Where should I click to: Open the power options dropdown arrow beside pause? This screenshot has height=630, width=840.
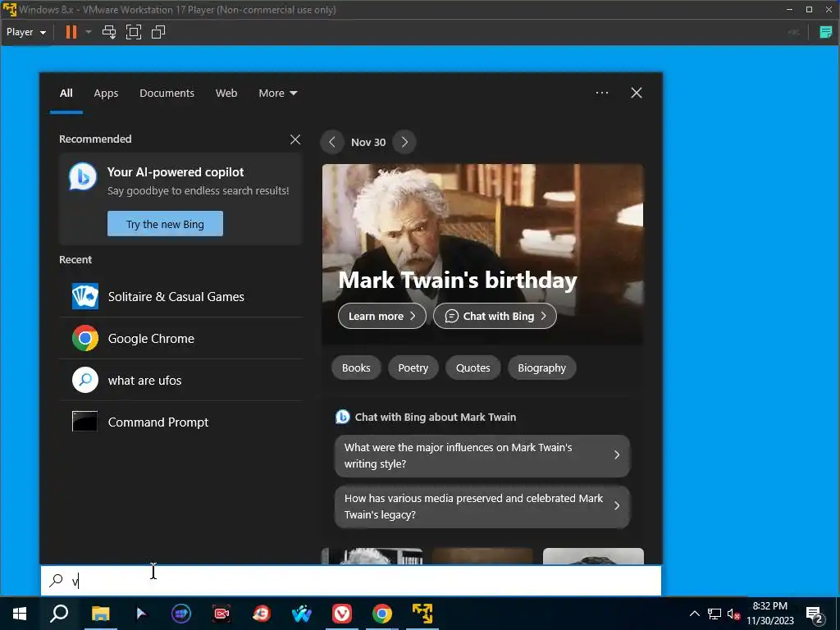[x=89, y=32]
